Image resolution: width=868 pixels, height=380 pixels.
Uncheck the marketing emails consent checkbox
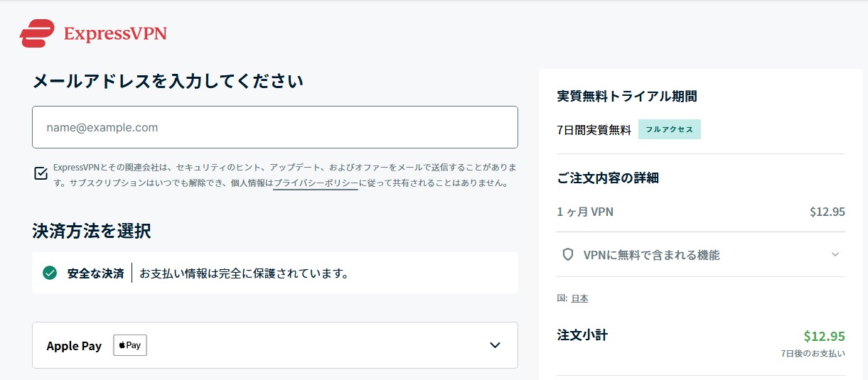[41, 173]
